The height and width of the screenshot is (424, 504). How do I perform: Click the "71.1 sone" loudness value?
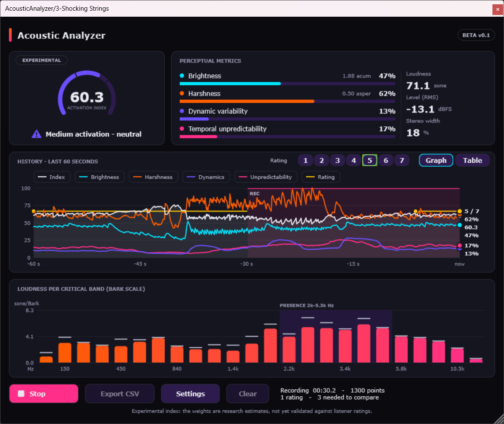point(426,86)
